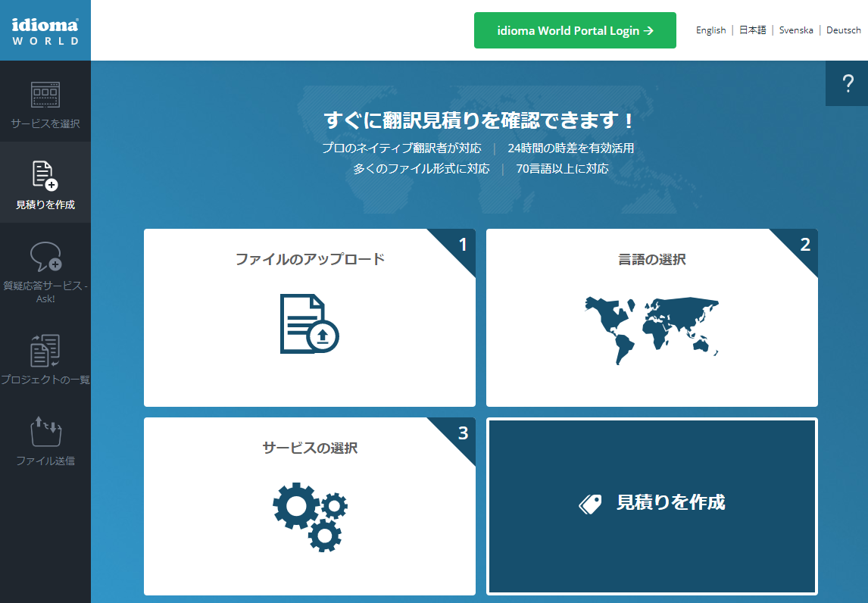Image resolution: width=868 pixels, height=603 pixels.
Task: Click the idioma WORLD logo
Action: pos(45,32)
